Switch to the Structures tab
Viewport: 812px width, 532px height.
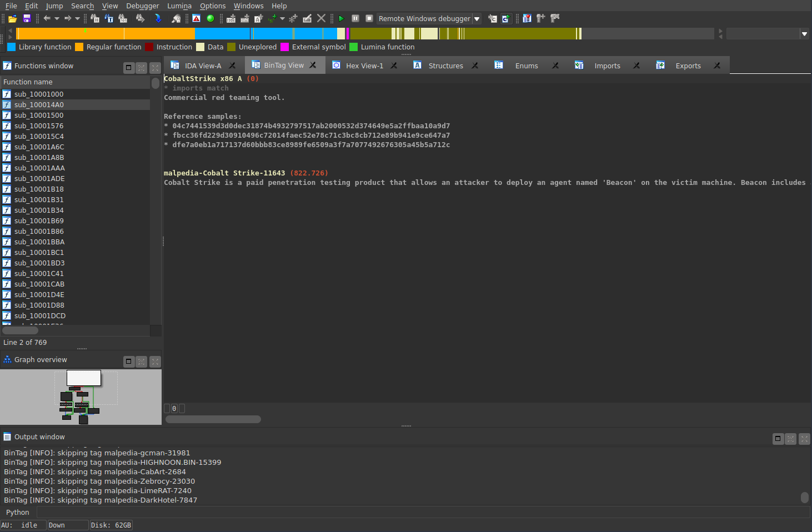coord(445,66)
